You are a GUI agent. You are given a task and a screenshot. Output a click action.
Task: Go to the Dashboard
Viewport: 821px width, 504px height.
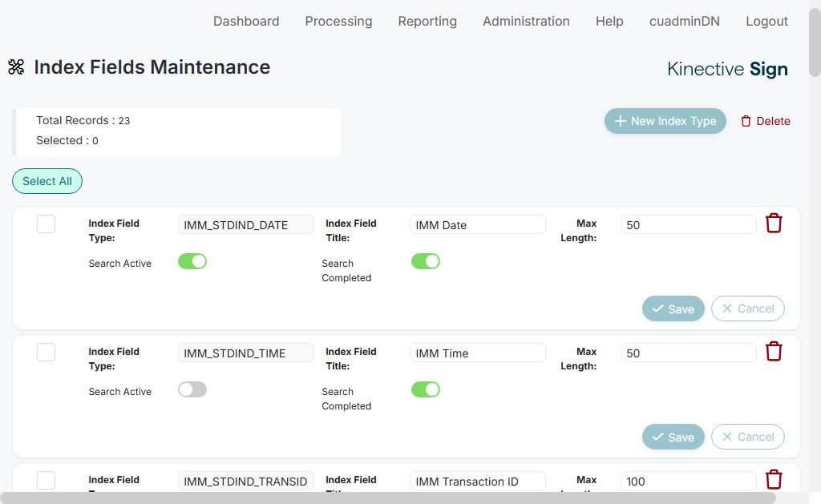[x=246, y=22]
